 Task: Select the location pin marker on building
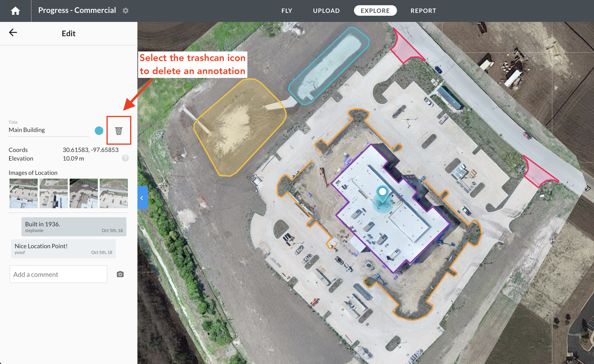[x=382, y=192]
